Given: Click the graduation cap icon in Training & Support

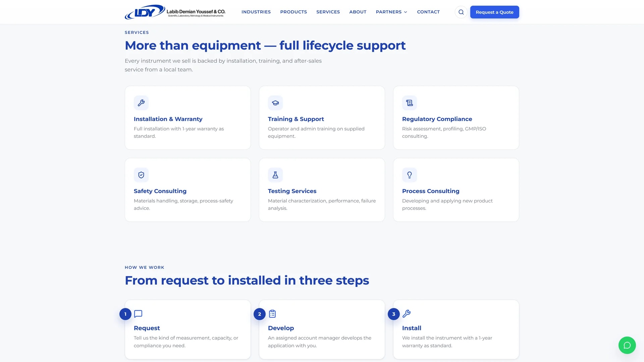Looking at the screenshot, I should point(275,103).
